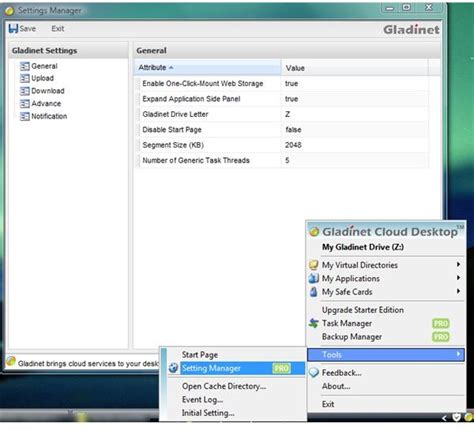Click Save in the toolbar

coord(22,29)
